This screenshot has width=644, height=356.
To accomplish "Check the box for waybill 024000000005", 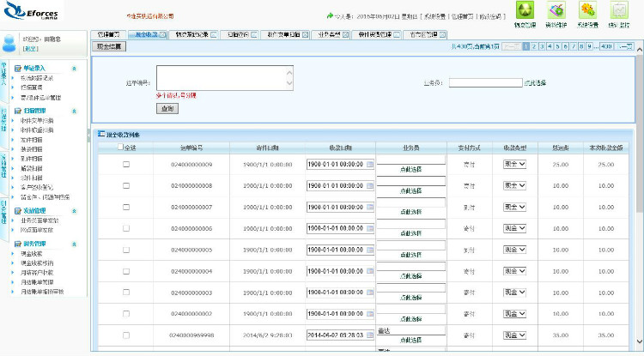I will click(x=126, y=250).
